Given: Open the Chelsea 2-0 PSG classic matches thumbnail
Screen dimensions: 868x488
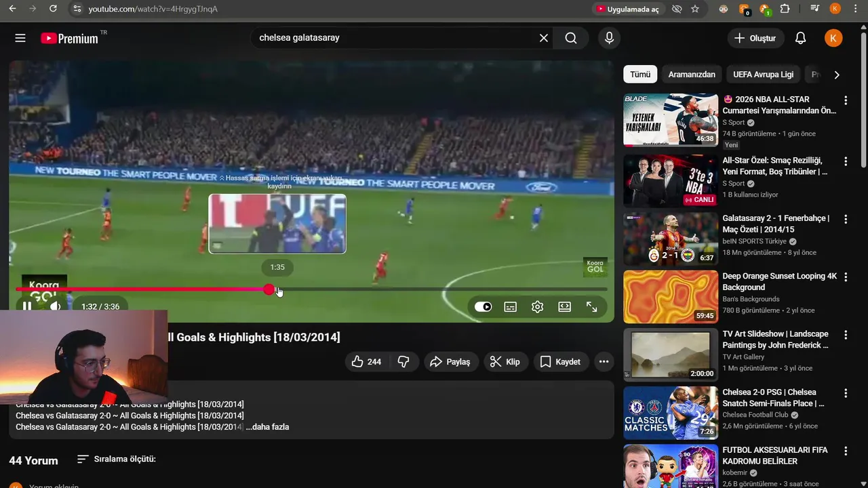Looking at the screenshot, I should 671,413.
